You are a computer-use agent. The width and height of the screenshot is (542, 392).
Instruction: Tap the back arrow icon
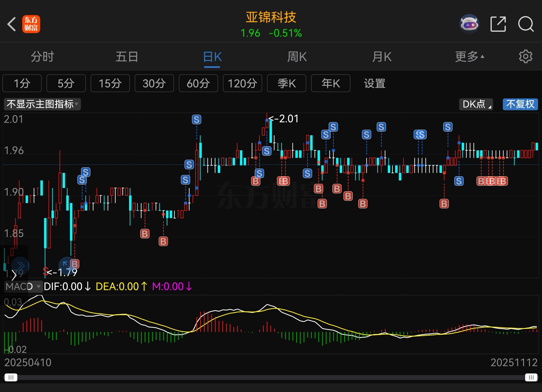click(x=12, y=24)
